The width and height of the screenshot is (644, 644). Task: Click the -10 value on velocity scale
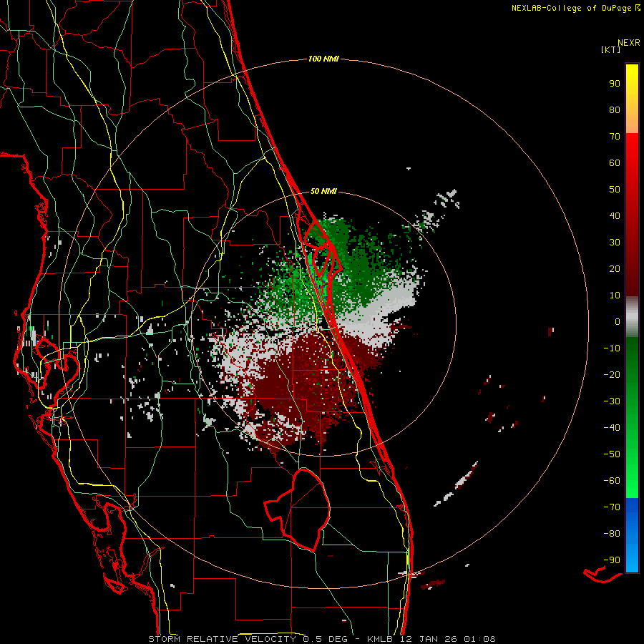612,348
